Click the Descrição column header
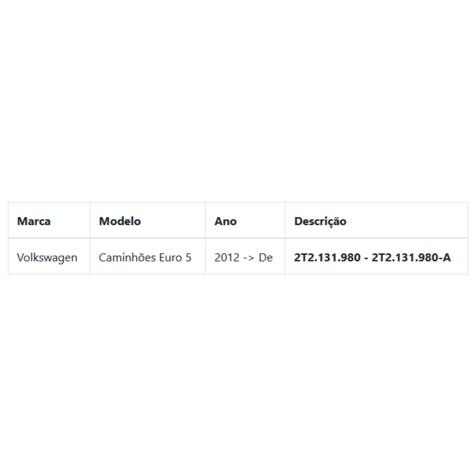The width and height of the screenshot is (476, 476). tap(320, 221)
